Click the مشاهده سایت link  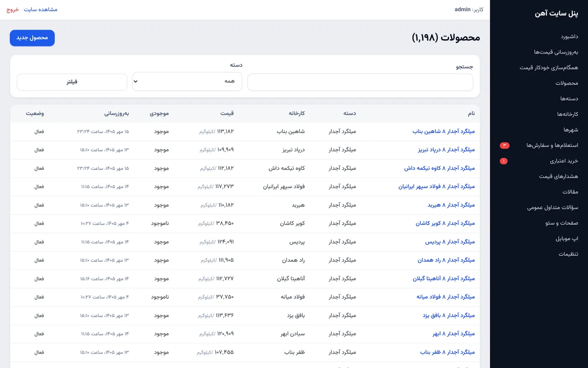pos(40,10)
